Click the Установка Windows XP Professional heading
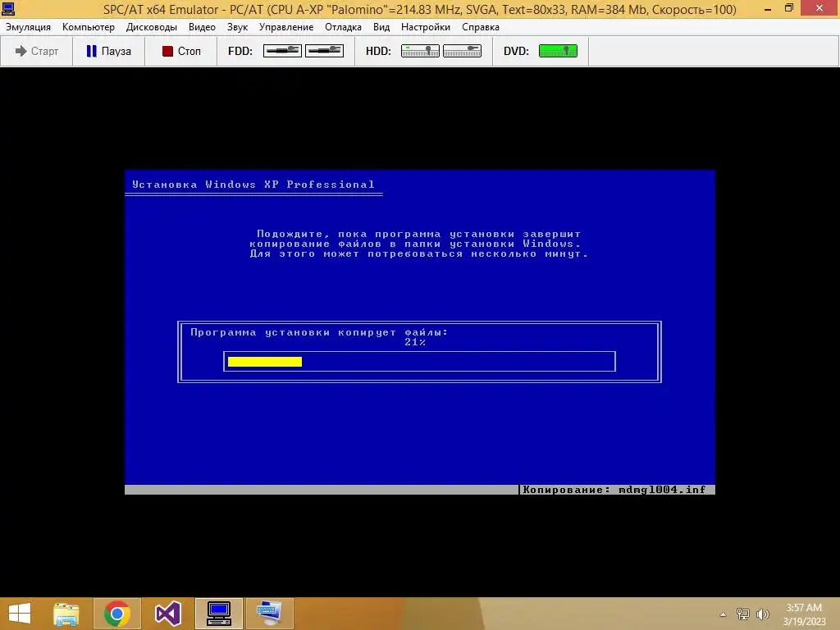The width and height of the screenshot is (840, 630). pos(253,185)
